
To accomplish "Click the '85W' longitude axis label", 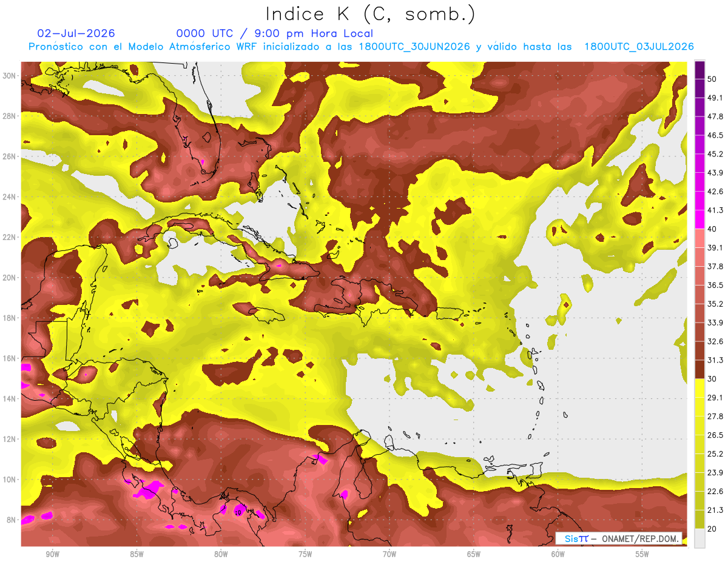I will 136,555.
